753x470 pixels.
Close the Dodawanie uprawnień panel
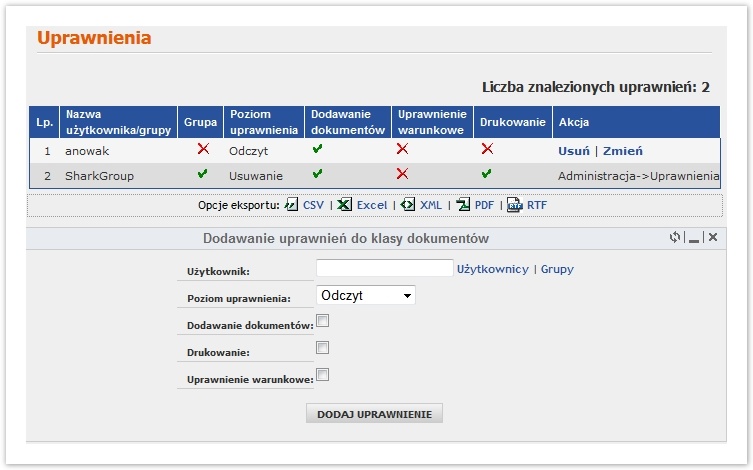(x=712, y=238)
